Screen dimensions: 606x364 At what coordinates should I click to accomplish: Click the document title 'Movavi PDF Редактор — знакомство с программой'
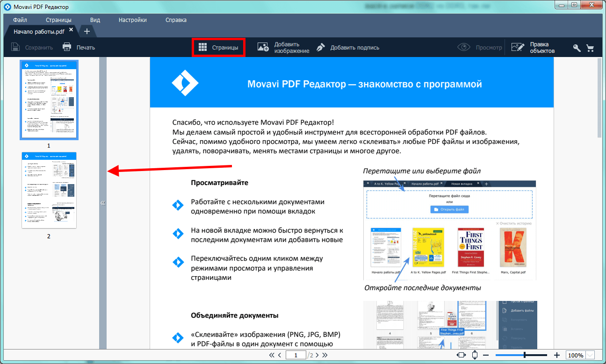(x=364, y=84)
